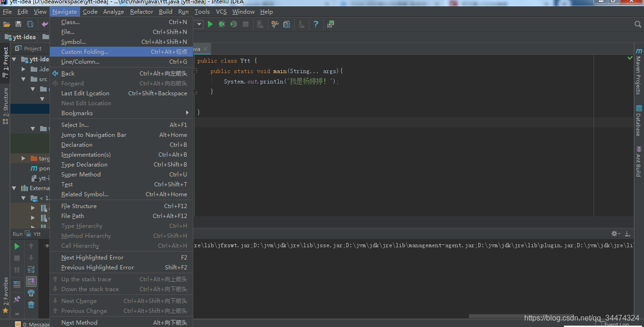Click the green chip toolbar icon
644x327 pixels.
point(331,24)
